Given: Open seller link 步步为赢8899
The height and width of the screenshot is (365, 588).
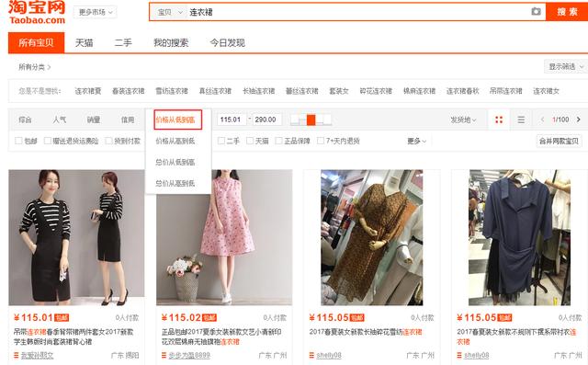Looking at the screenshot, I should click(x=189, y=355).
